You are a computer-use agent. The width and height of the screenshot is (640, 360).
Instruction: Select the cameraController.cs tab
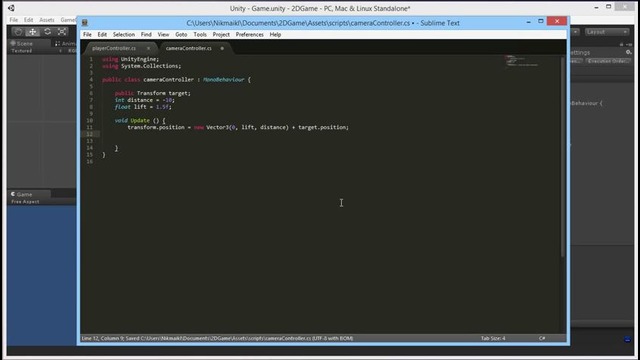[x=189, y=48]
